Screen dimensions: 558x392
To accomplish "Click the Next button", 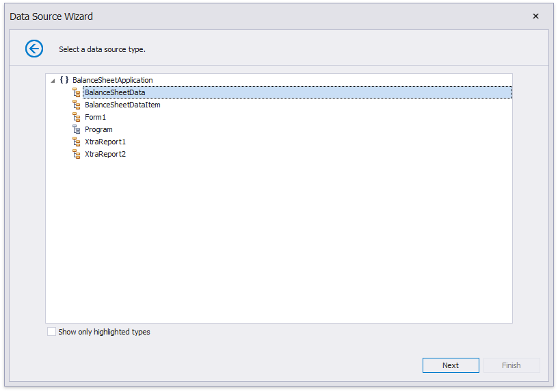I will (x=451, y=365).
